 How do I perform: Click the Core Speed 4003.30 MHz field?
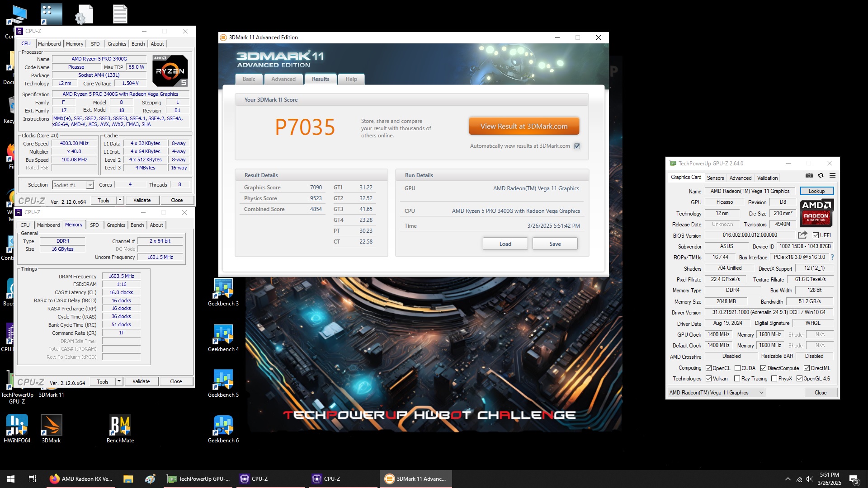(74, 144)
